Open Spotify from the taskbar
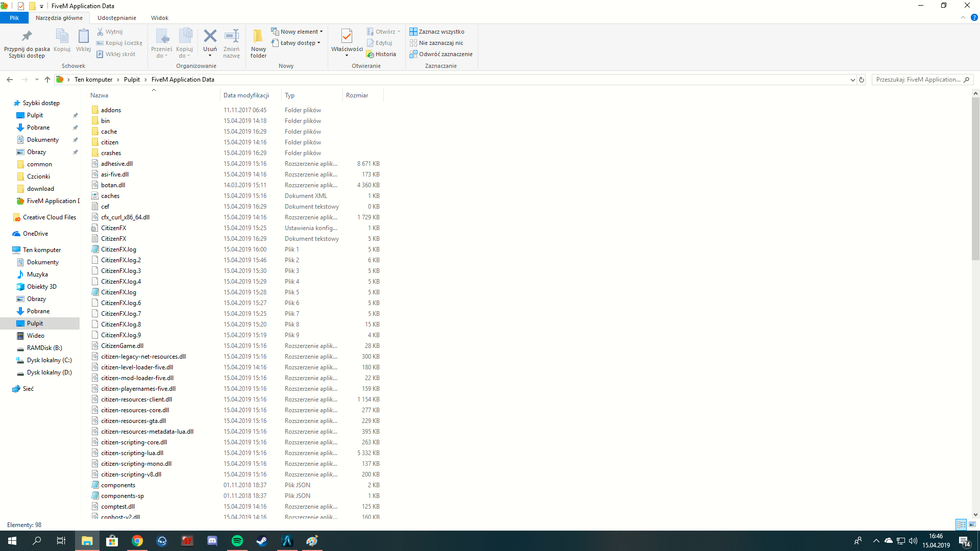The height and width of the screenshot is (551, 980). point(237,541)
